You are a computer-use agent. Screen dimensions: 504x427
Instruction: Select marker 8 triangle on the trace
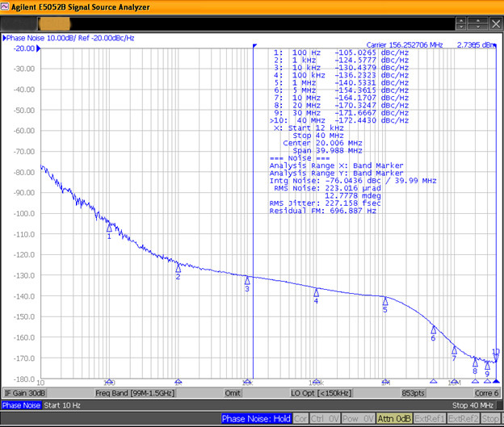click(x=475, y=362)
